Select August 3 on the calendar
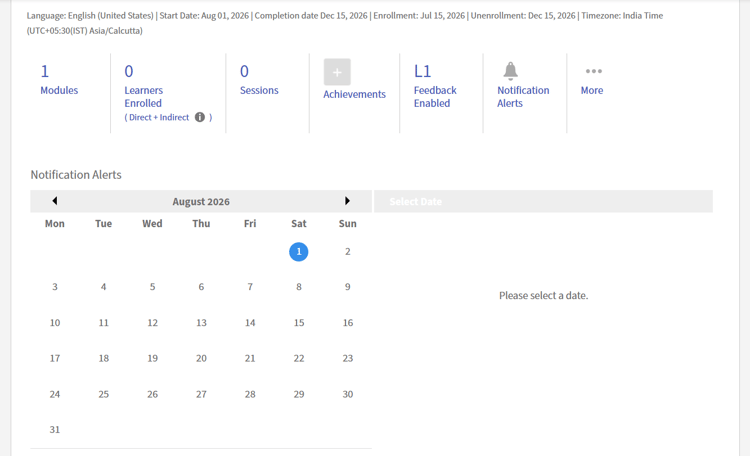 (x=55, y=287)
